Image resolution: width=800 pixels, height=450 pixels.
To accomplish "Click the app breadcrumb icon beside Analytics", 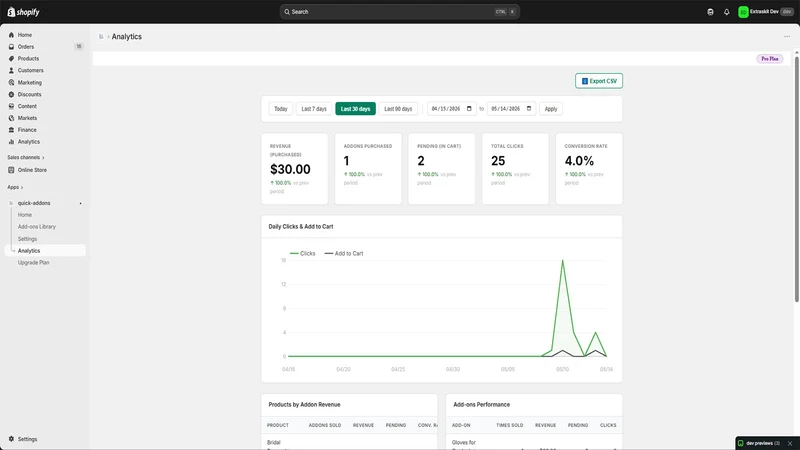I will (x=101, y=36).
